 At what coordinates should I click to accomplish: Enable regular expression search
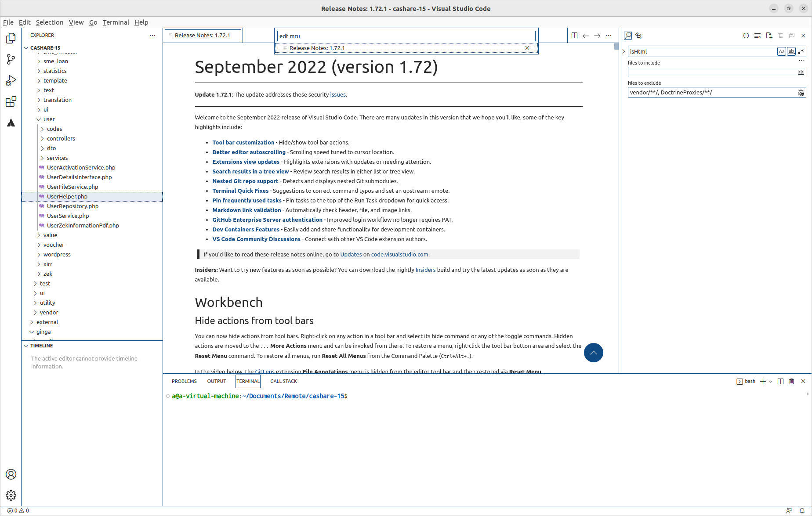[801, 51]
